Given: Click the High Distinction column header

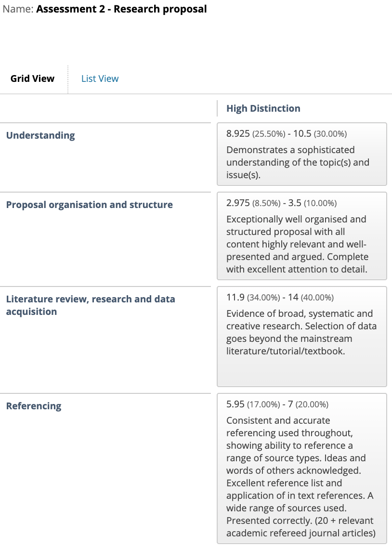Looking at the screenshot, I should click(263, 108).
